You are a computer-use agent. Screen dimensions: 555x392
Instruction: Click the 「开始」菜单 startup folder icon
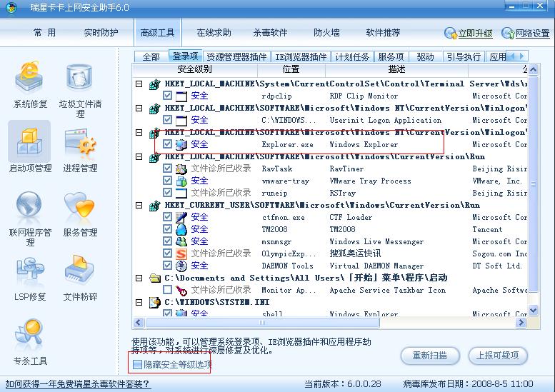[x=154, y=278]
